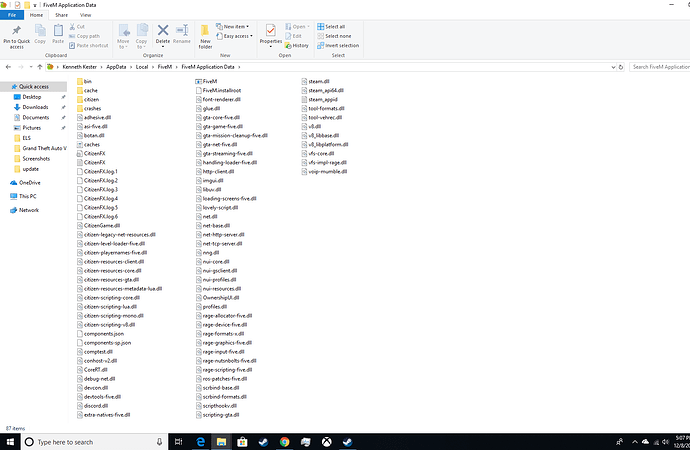Select the citizen folder
Image resolution: width=690 pixels, height=450 pixels.
pyautogui.click(x=88, y=99)
